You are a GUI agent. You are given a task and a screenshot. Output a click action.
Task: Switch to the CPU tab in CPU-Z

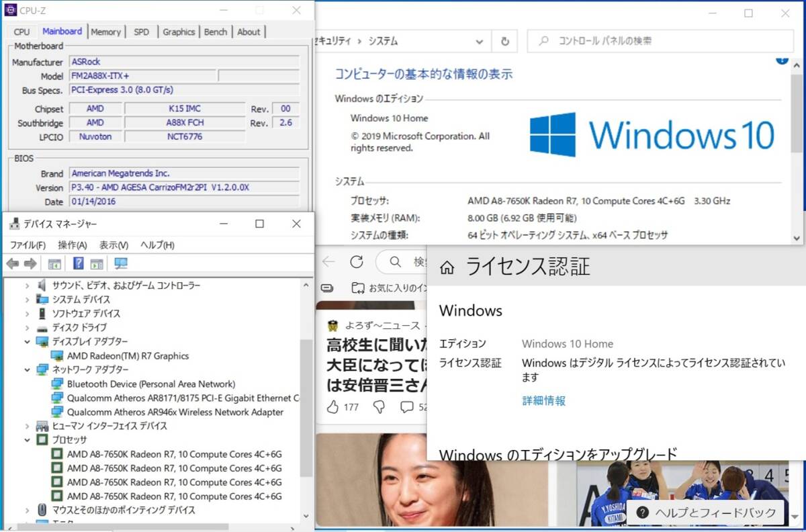pos(21,32)
